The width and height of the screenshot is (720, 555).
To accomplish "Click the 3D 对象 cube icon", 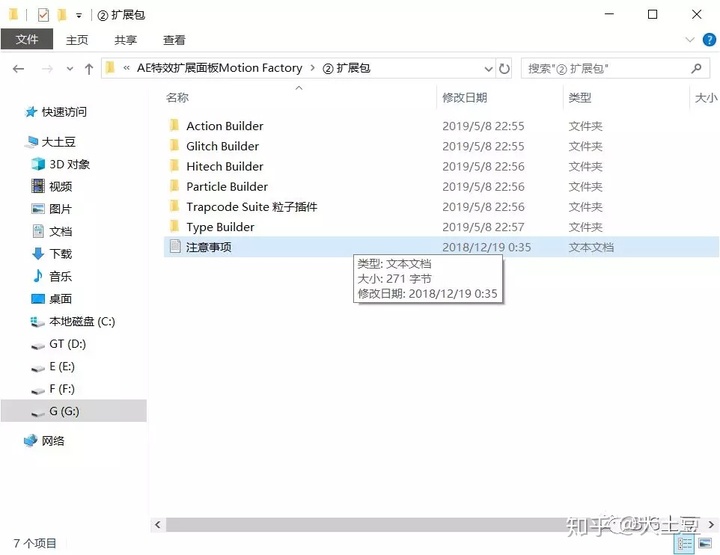I will 38,164.
